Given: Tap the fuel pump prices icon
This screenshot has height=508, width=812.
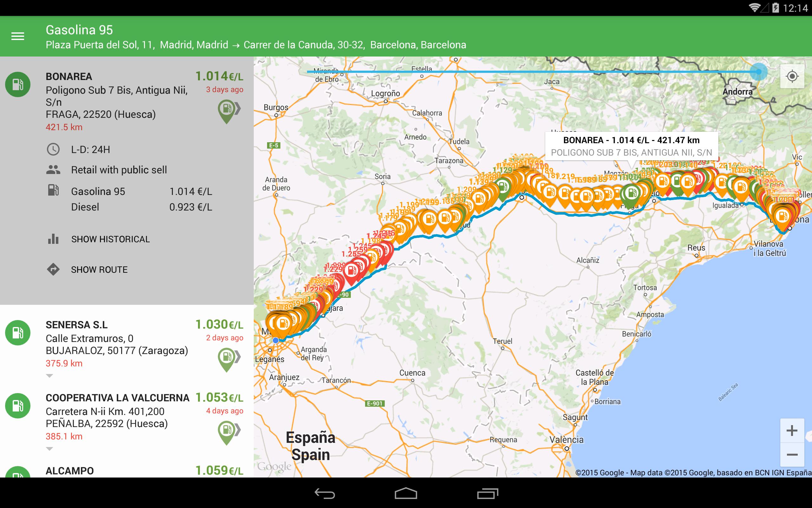Looking at the screenshot, I should (53, 190).
